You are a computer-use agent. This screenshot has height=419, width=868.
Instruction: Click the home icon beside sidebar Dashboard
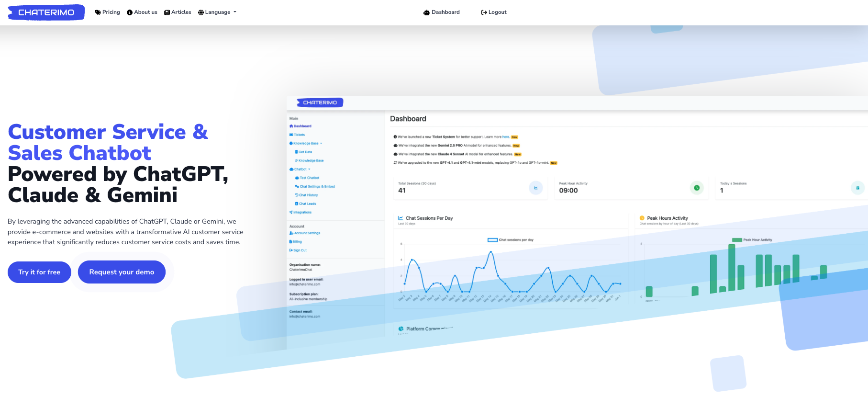(291, 126)
